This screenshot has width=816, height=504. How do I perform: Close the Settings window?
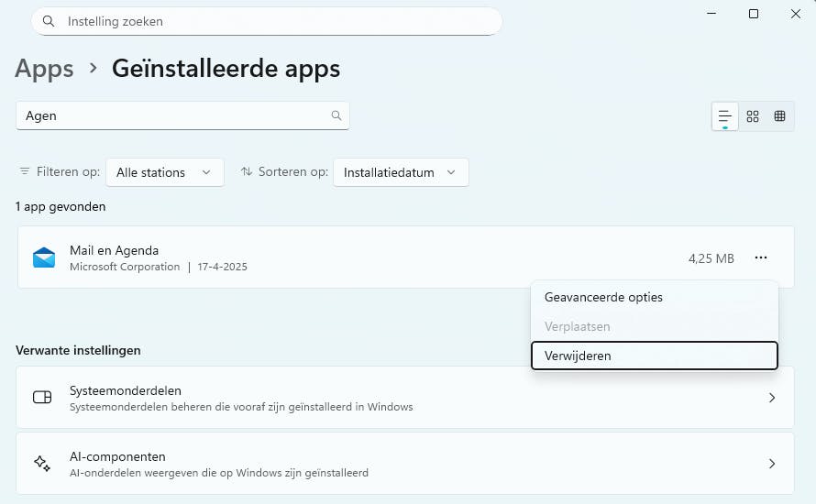click(796, 14)
